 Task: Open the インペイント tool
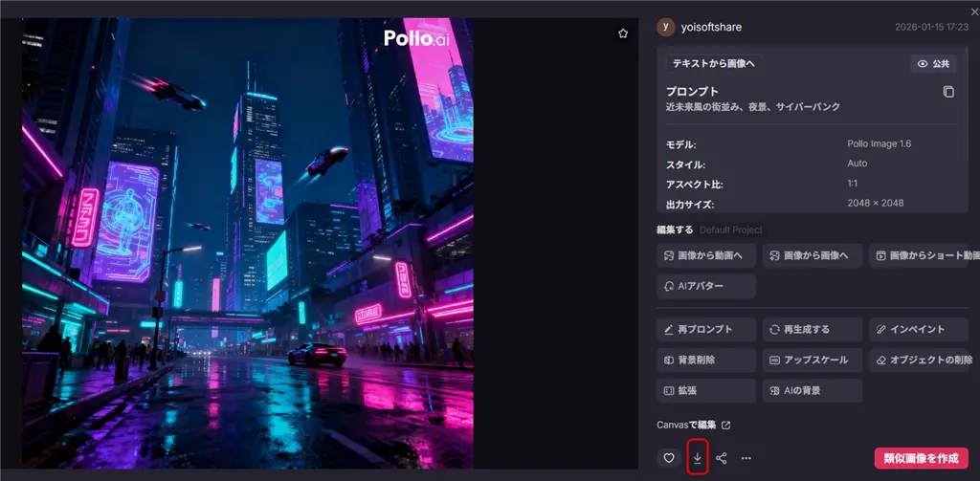919,329
